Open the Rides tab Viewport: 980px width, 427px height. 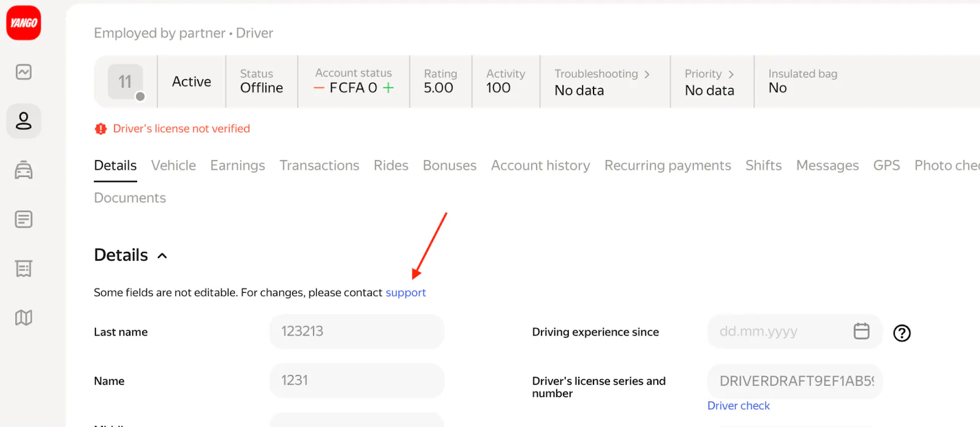391,165
